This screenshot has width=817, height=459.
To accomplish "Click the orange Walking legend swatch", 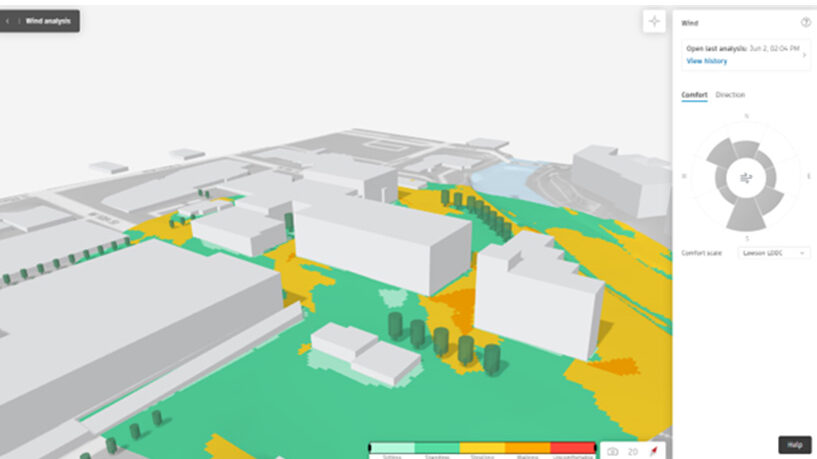I will 527,448.
